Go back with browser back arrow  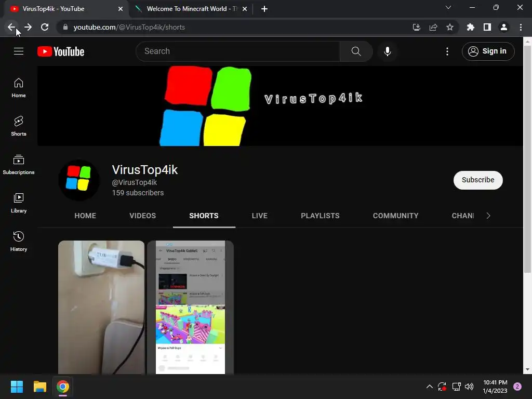point(11,27)
